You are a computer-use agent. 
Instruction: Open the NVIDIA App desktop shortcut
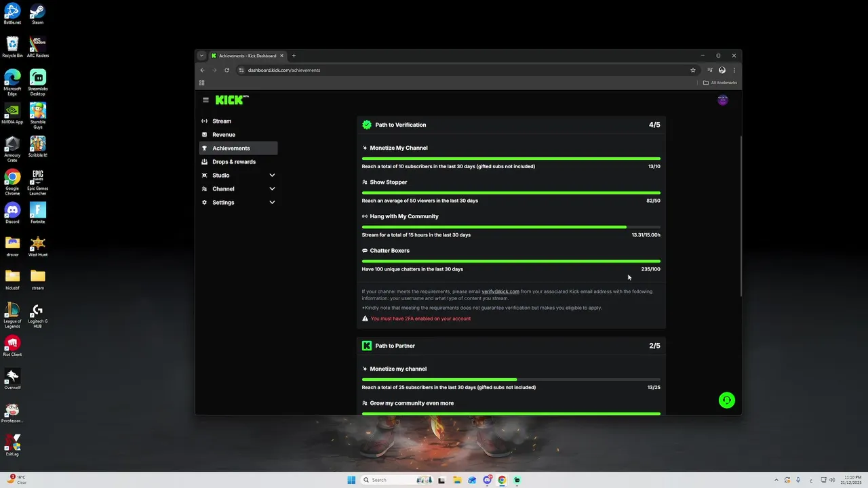coord(12,113)
